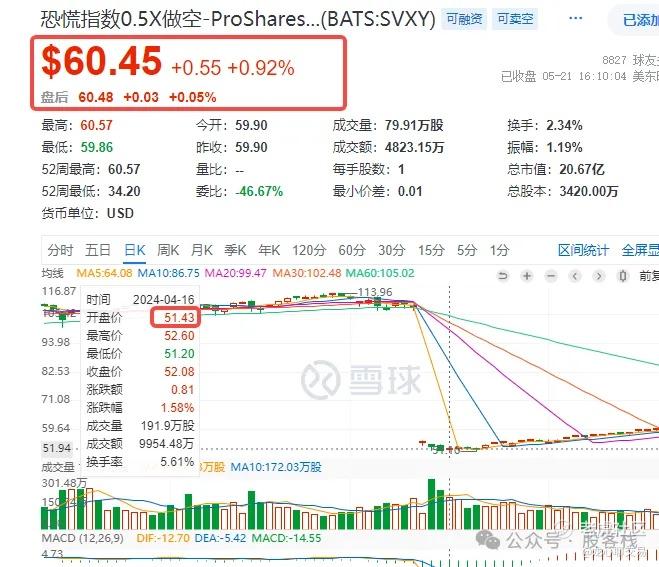The image size is (659, 567).
Task: Click the tooltip 收盘价 value 52.08
Action: (x=179, y=372)
